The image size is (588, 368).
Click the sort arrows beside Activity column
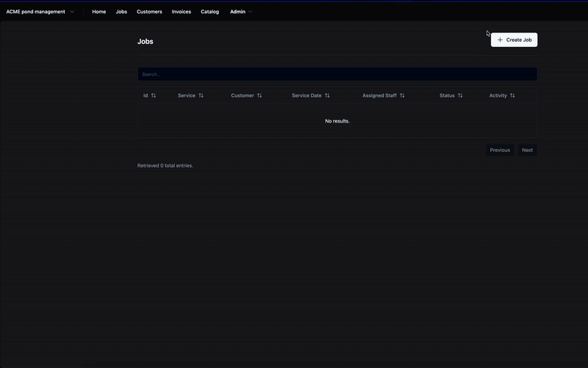(512, 95)
